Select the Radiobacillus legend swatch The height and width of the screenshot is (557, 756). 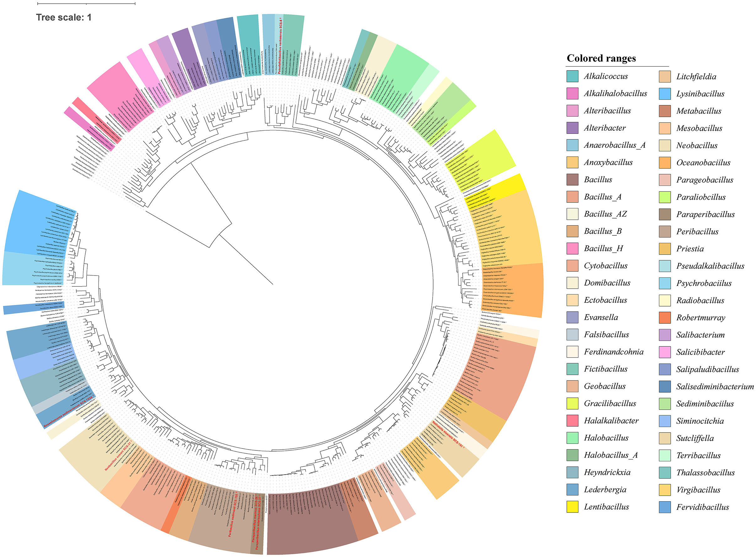pos(665,300)
